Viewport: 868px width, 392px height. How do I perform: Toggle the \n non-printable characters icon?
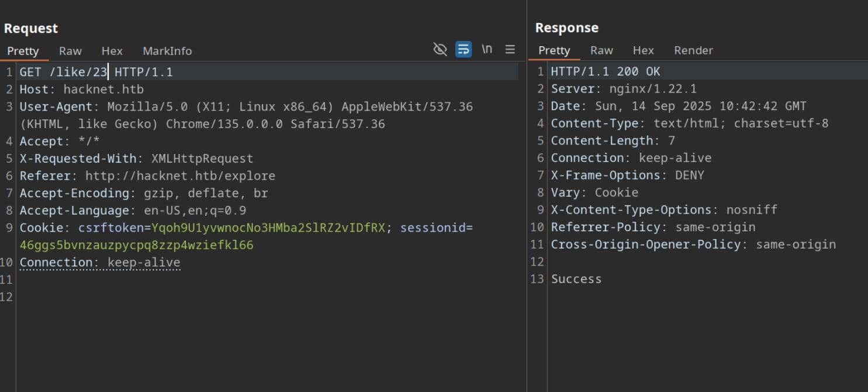(x=486, y=49)
